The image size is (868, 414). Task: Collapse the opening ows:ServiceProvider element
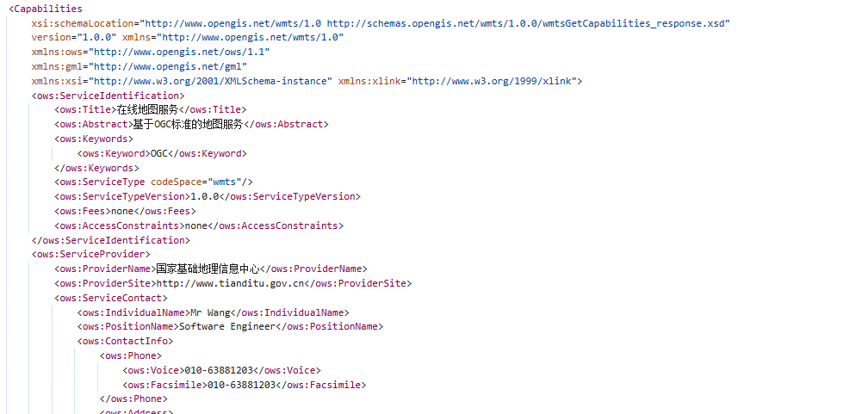pos(91,254)
